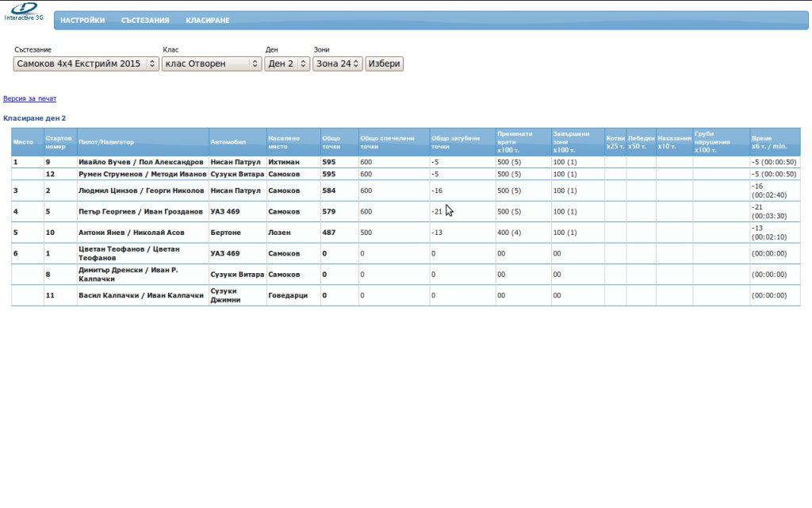Open the Ден day dropdown

point(287,63)
